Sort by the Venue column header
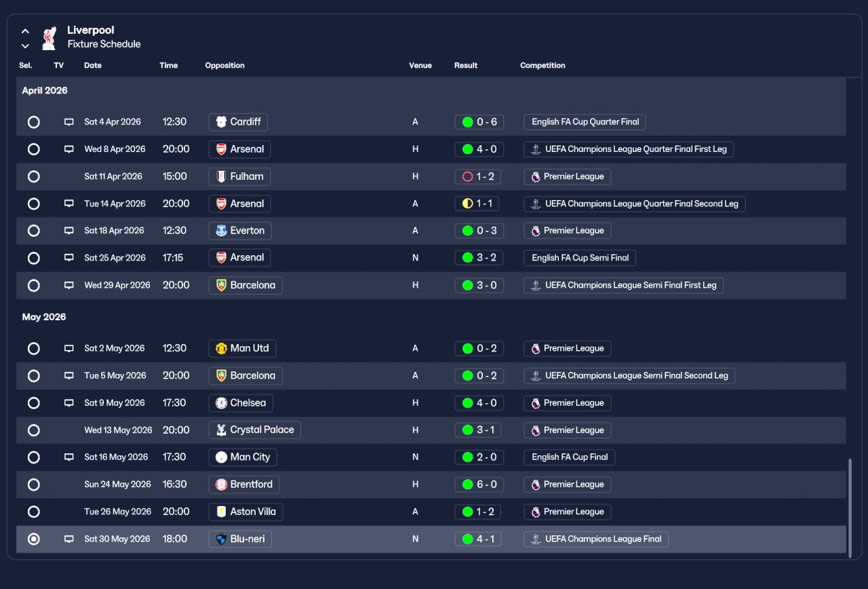 pyautogui.click(x=420, y=66)
